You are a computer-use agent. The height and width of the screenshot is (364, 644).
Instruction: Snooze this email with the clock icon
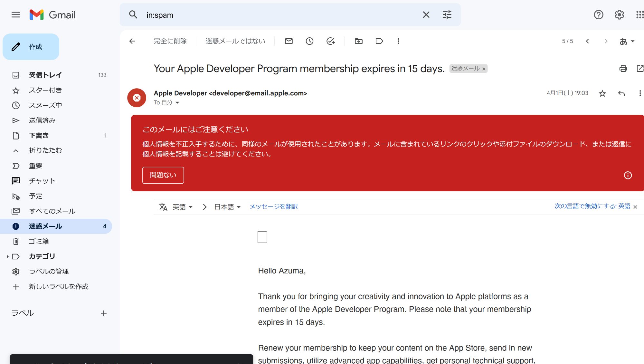[309, 41]
